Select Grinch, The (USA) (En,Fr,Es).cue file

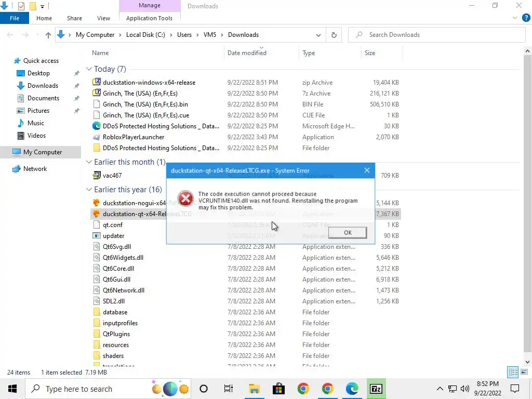click(146, 115)
